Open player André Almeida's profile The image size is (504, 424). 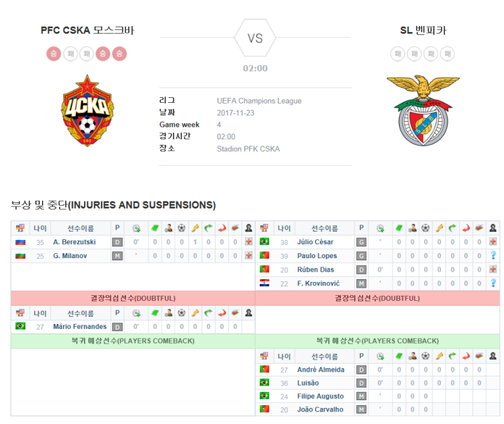pos(321,369)
